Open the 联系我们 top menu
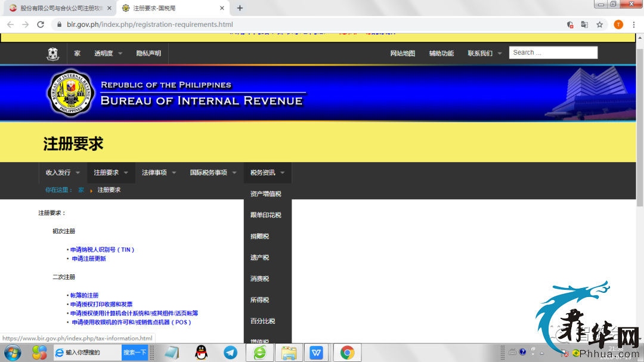644x362 pixels. point(479,54)
